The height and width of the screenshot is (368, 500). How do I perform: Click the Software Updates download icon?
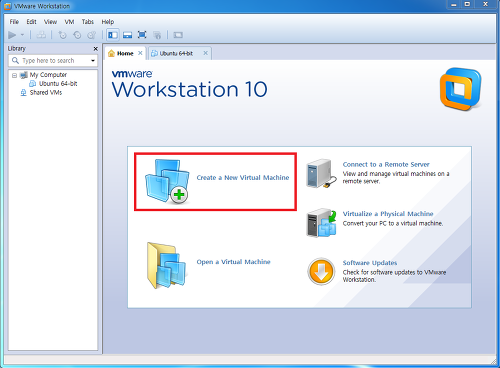point(321,271)
